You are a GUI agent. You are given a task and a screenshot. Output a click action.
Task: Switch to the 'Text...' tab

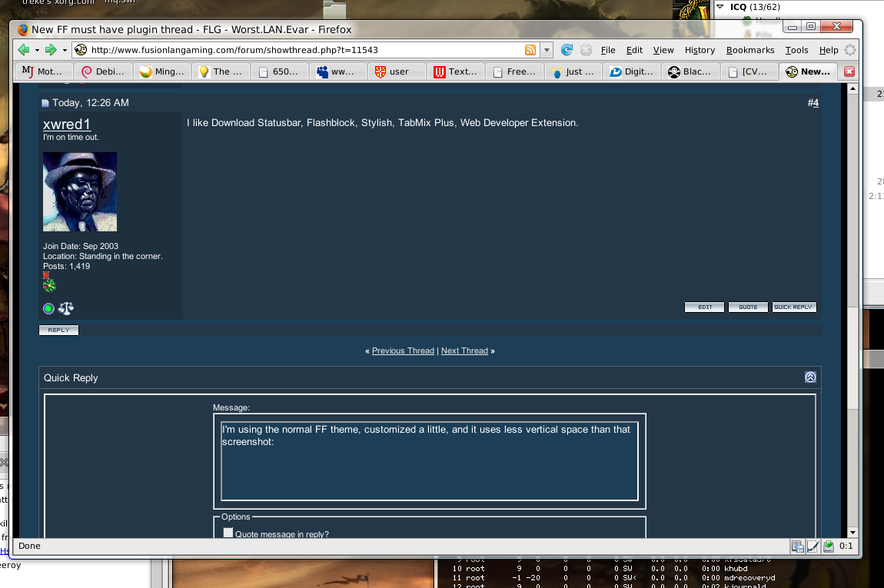coord(456,71)
